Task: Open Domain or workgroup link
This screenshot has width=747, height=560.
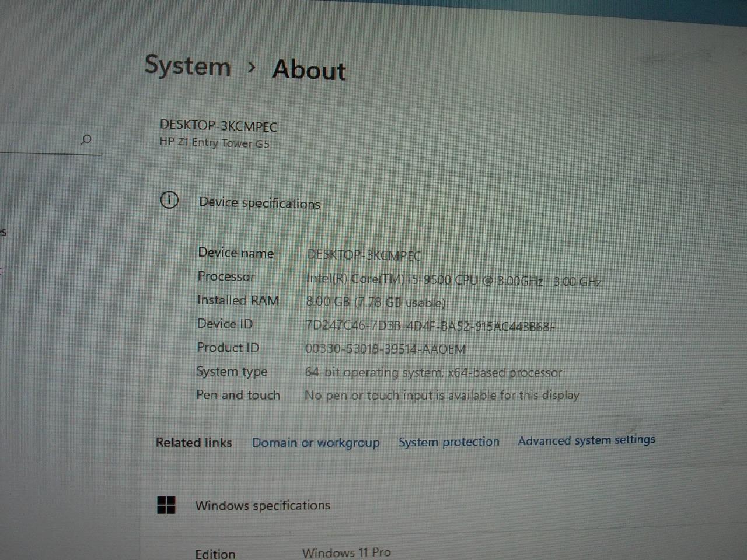Action: pyautogui.click(x=315, y=443)
